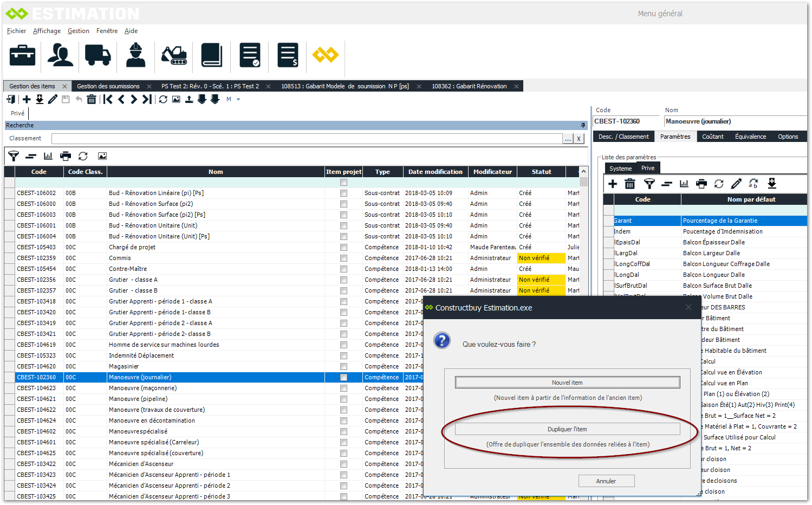
Task: Click inside the Classement search field
Action: 307,139
